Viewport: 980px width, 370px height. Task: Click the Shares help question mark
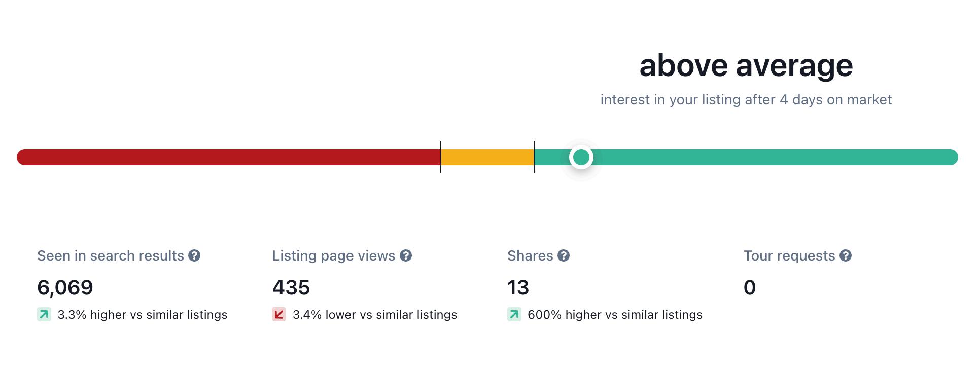point(564,255)
